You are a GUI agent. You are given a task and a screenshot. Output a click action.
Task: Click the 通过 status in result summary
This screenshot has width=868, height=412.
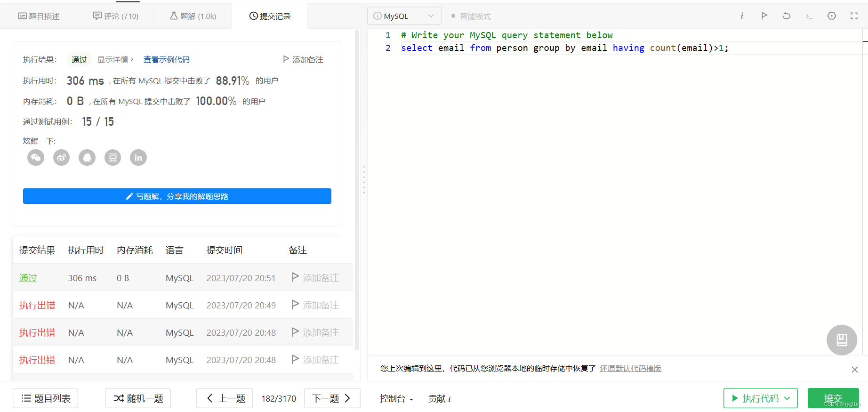pyautogui.click(x=79, y=59)
